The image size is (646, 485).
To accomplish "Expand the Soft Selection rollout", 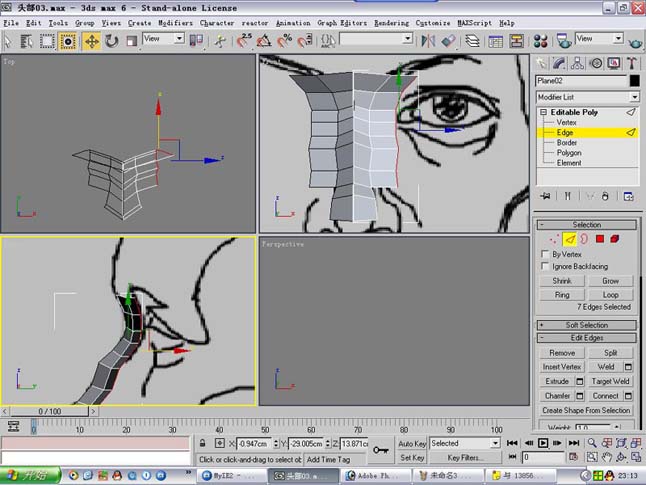I will pyautogui.click(x=587, y=325).
